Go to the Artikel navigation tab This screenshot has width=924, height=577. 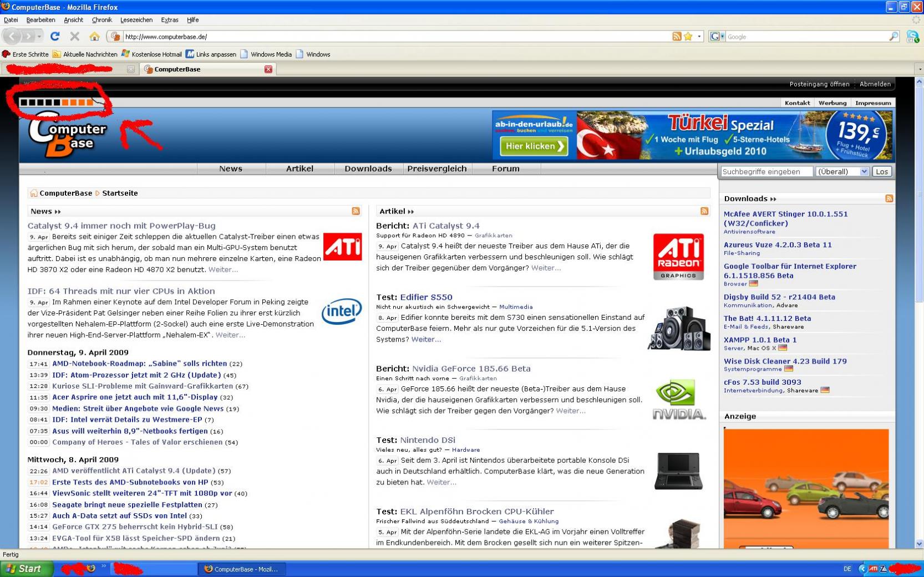(299, 168)
